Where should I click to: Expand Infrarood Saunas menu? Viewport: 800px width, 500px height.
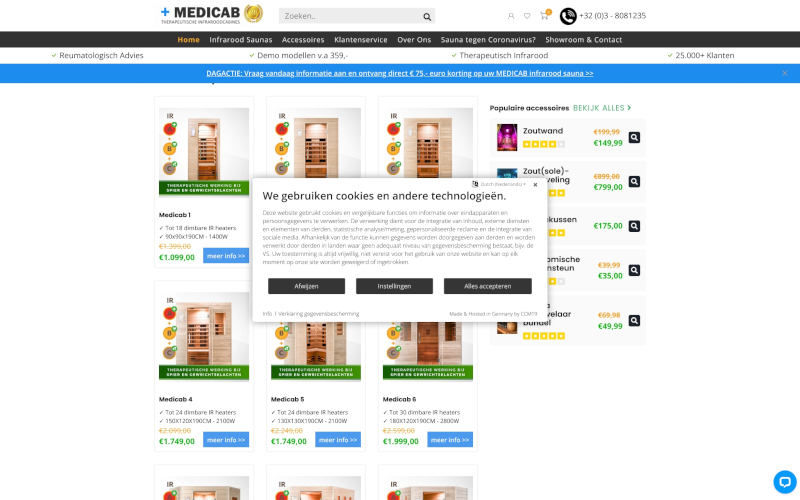(x=240, y=40)
